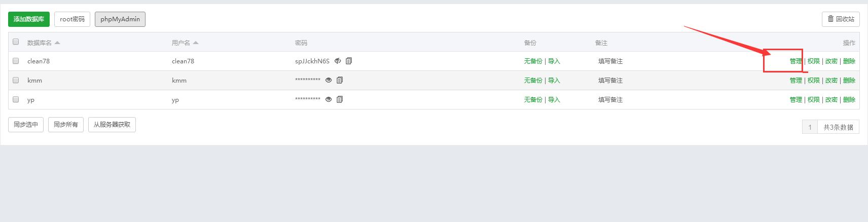Hide the clean78 password with eye icon
The height and width of the screenshot is (222, 868).
point(338,61)
